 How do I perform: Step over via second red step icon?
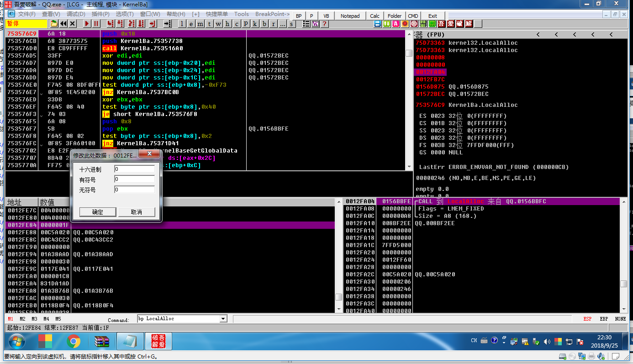[120, 23]
